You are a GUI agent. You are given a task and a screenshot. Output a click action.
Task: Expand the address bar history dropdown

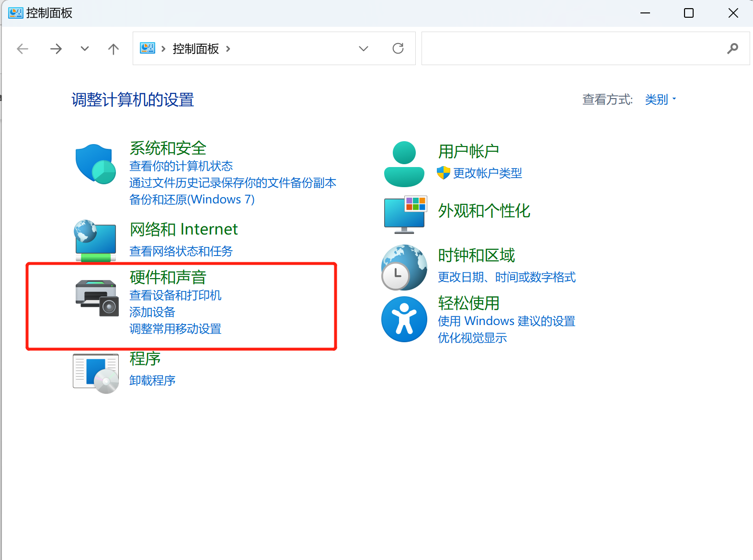point(364,48)
